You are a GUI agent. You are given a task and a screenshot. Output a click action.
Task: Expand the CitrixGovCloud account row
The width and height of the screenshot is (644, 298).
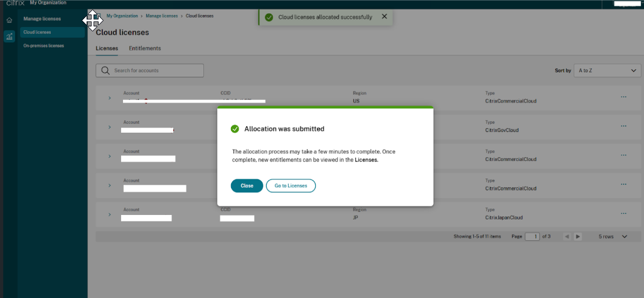pyautogui.click(x=110, y=127)
